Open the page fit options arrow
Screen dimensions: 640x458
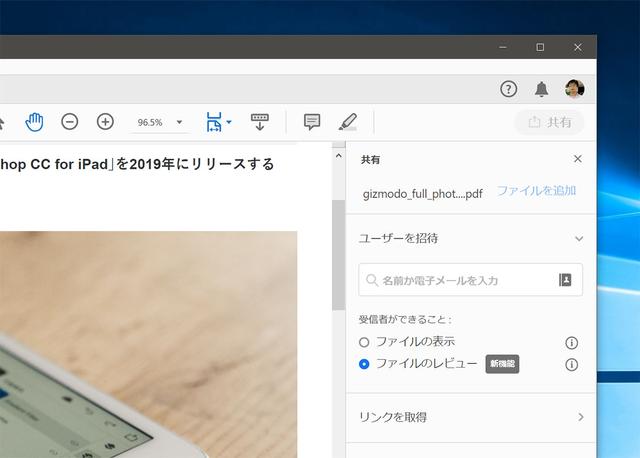click(x=229, y=122)
